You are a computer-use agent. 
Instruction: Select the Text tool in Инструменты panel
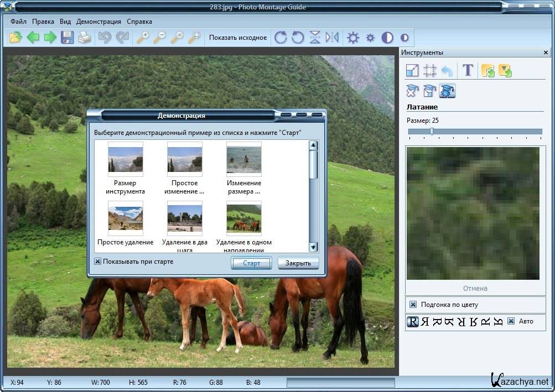click(468, 70)
